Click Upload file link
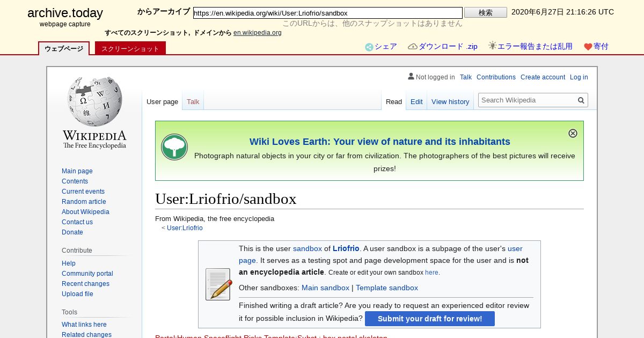This screenshot has width=644, height=338. (77, 294)
